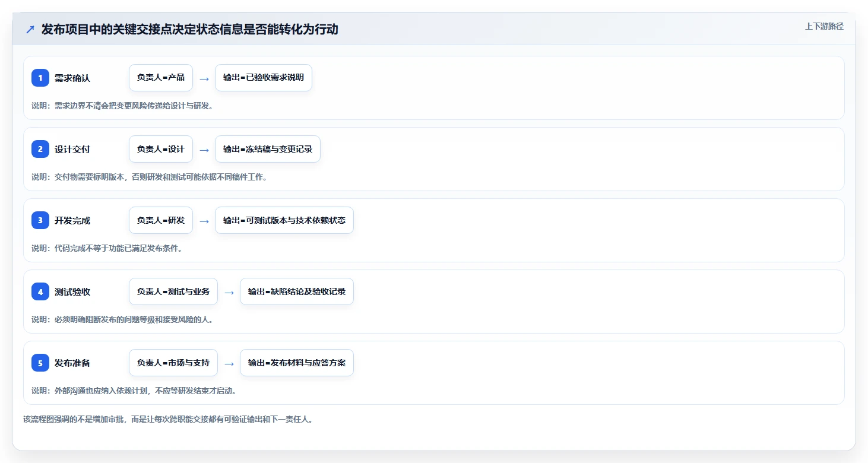Select the 设计交付 step label
Image resolution: width=868 pixels, height=463 pixels.
[72, 149]
